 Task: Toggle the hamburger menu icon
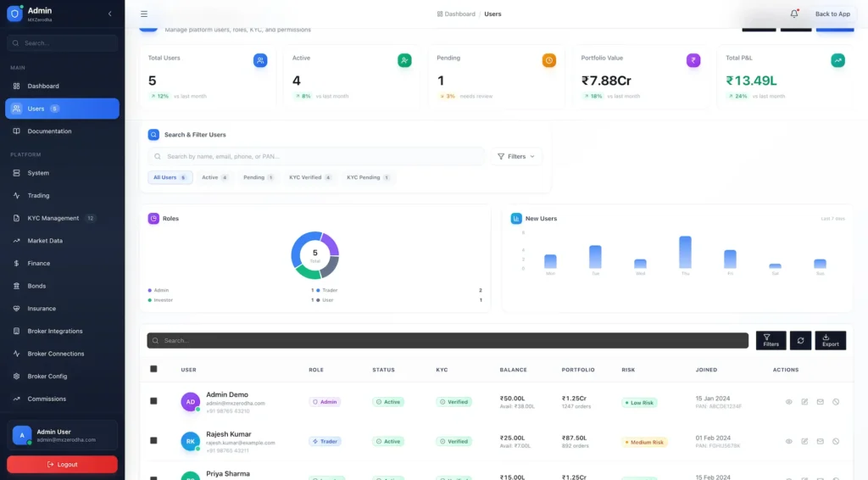coord(144,14)
